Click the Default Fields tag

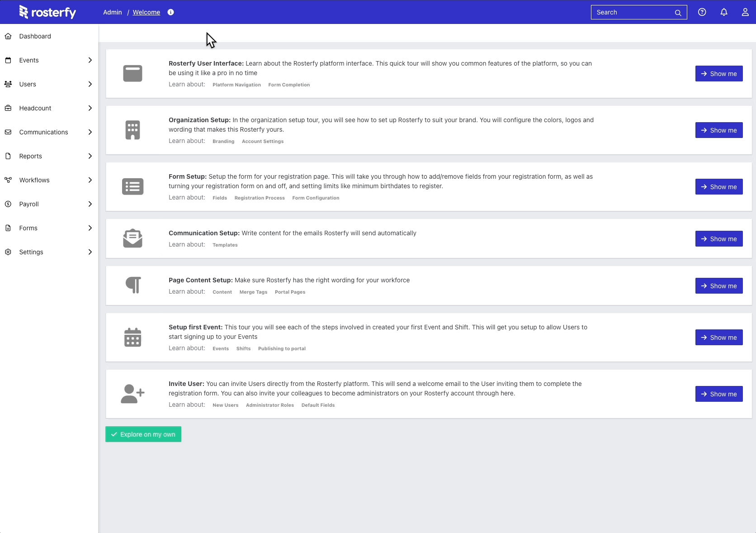[318, 405]
